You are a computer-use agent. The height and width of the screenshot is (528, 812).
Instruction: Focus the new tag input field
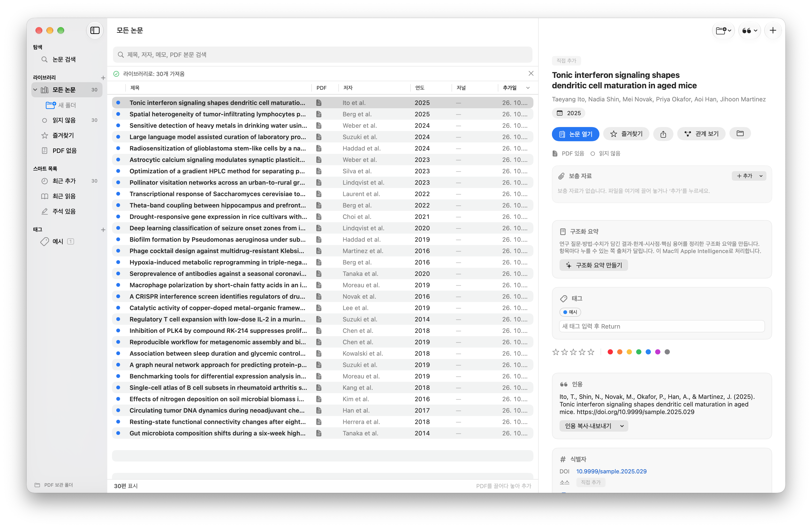(662, 326)
